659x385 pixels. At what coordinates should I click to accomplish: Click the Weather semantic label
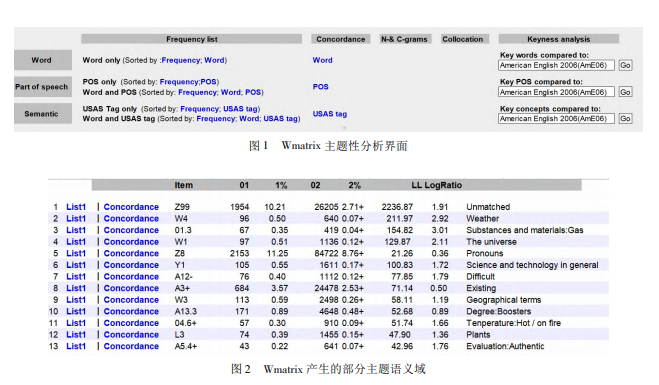click(482, 219)
